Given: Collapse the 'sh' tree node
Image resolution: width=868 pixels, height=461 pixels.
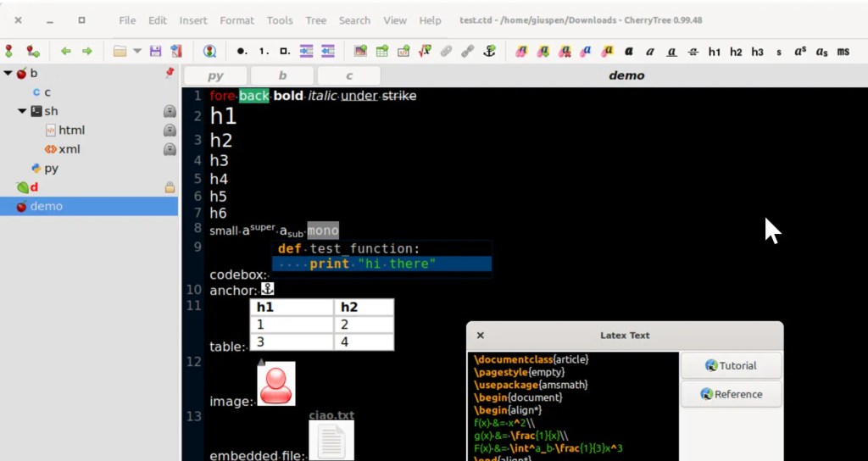Looking at the screenshot, I should click(22, 111).
